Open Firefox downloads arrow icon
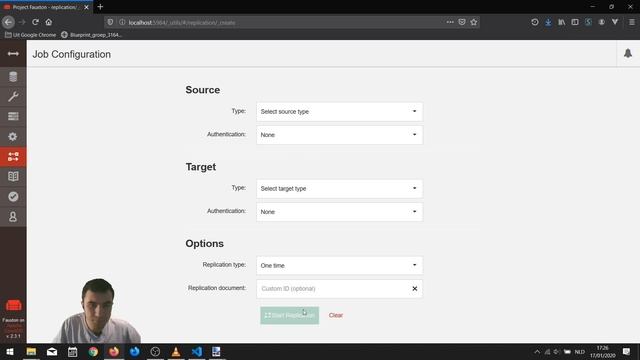This screenshot has height=360, width=640. point(548,22)
